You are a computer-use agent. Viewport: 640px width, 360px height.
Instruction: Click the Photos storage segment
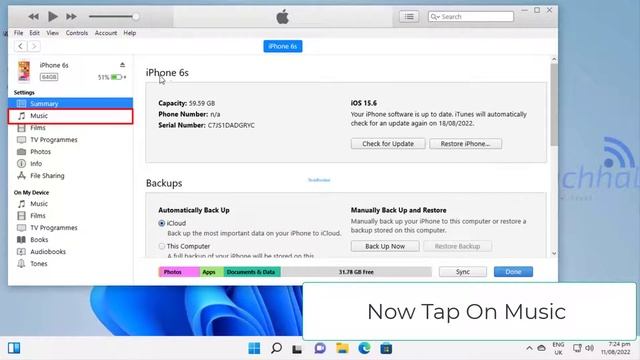pyautogui.click(x=179, y=272)
